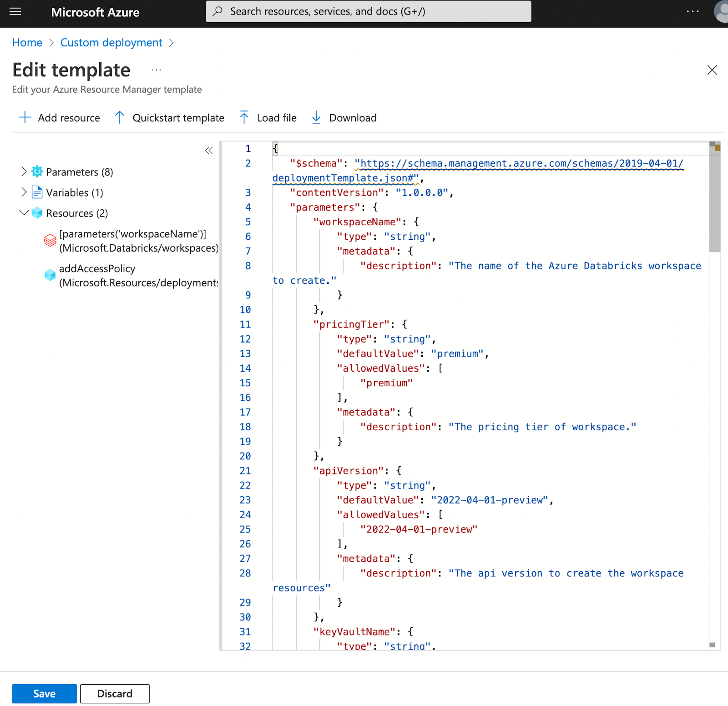Click the Add resource plus icon
728x706 pixels.
pos(25,117)
